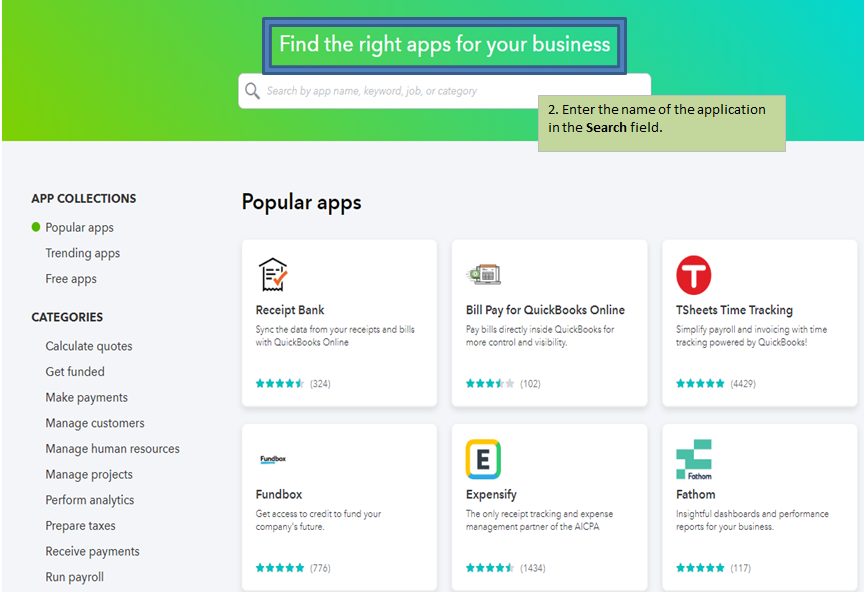Click the magnifying glass search icon

pyautogui.click(x=252, y=91)
